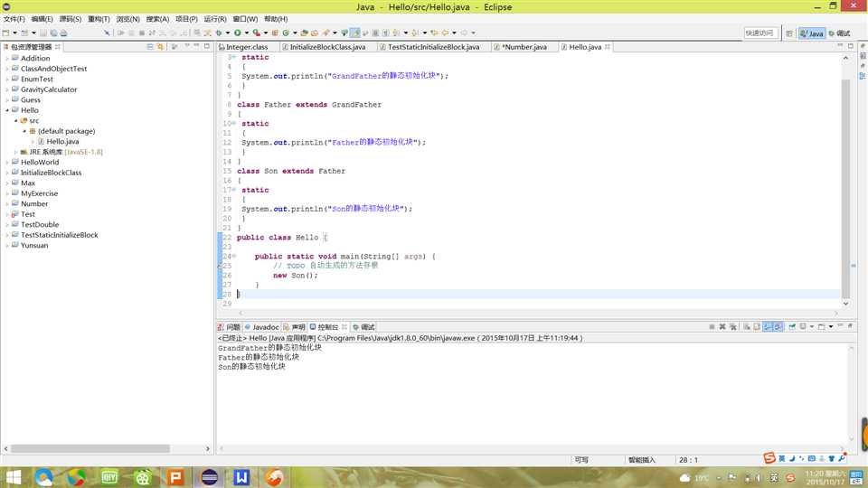The image size is (868, 488).
Task: Open Package Explorer view menu dropdown
Action: coord(186,46)
